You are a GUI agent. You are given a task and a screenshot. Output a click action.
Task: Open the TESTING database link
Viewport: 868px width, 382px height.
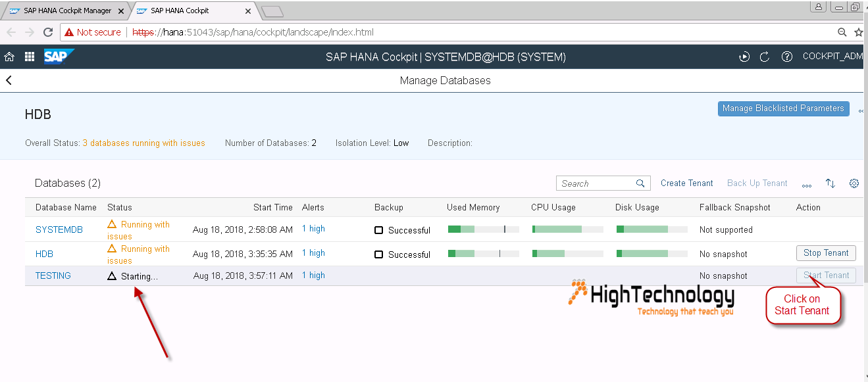[53, 275]
